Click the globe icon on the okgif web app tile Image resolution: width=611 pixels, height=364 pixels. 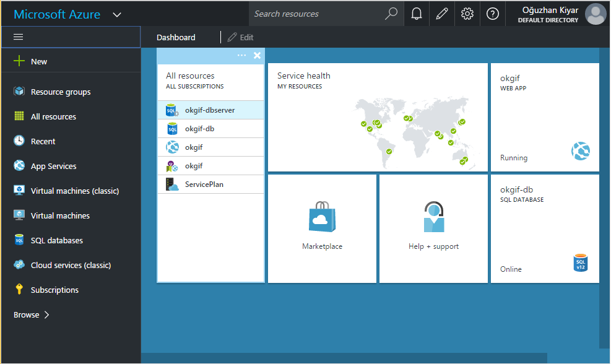(x=581, y=151)
